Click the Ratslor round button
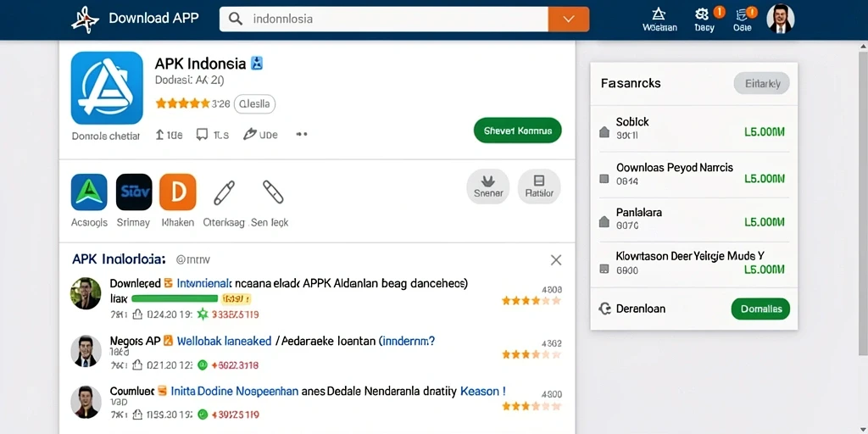This screenshot has width=868, height=434. click(x=539, y=186)
